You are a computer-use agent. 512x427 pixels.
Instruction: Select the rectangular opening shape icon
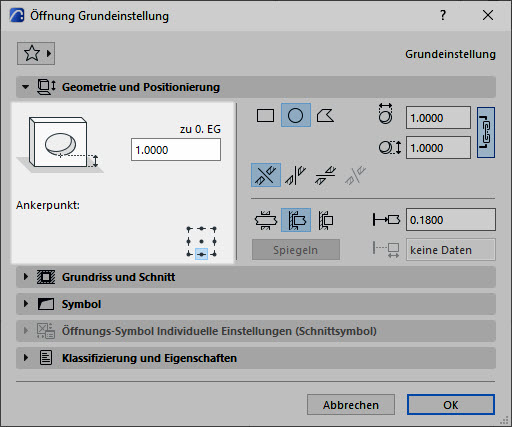click(265, 115)
